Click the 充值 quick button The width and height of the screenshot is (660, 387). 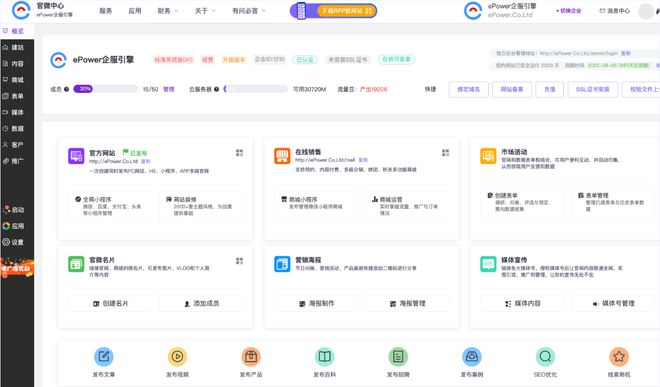pyautogui.click(x=549, y=89)
